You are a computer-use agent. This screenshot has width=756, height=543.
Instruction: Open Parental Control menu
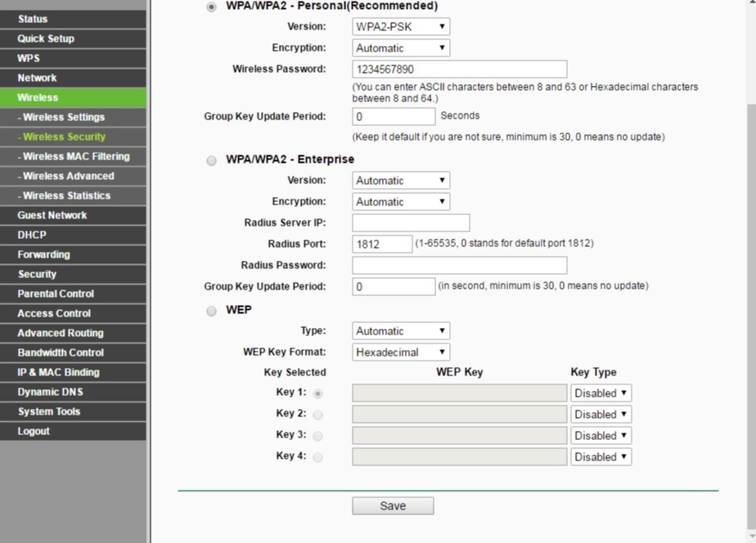[73, 294]
